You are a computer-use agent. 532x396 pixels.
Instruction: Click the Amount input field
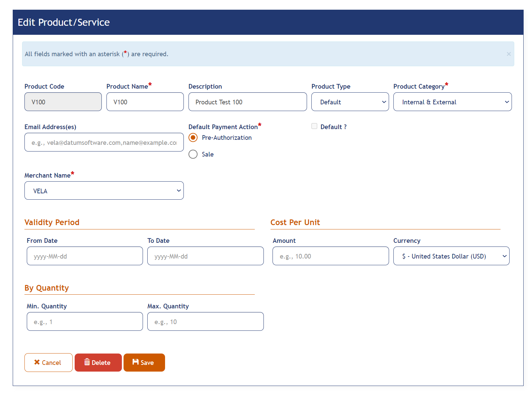(330, 256)
